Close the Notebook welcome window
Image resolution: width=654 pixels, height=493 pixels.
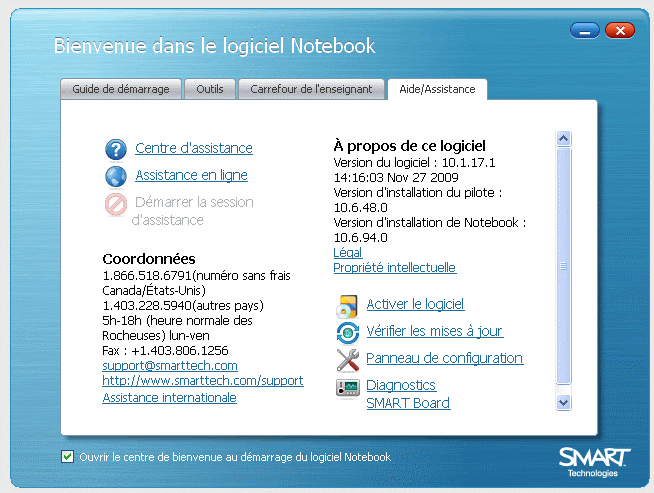[x=620, y=30]
